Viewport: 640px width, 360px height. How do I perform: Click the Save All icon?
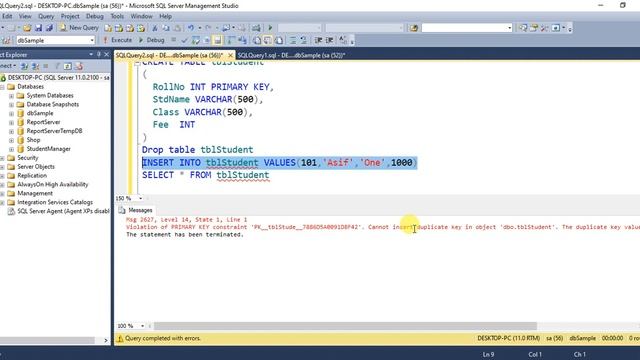coord(49,28)
